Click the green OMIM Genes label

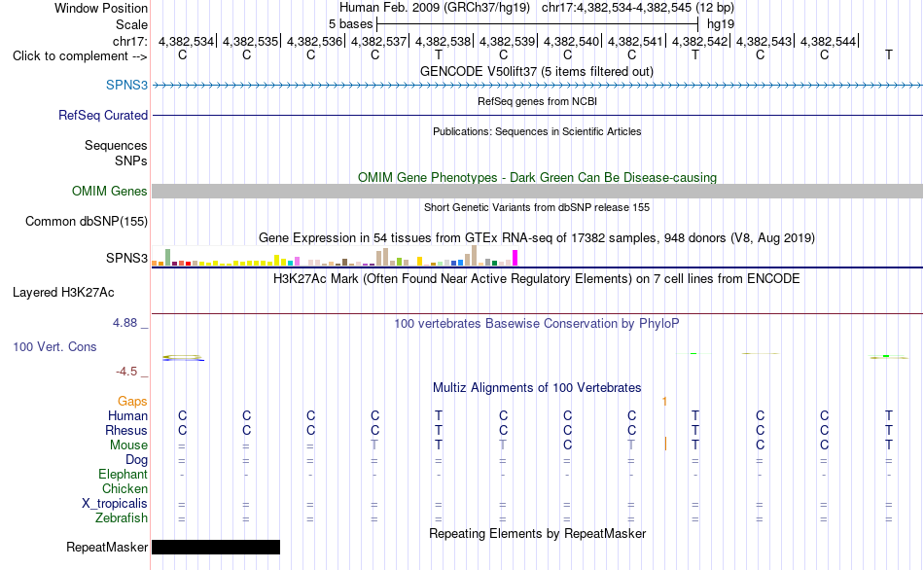pos(109,191)
